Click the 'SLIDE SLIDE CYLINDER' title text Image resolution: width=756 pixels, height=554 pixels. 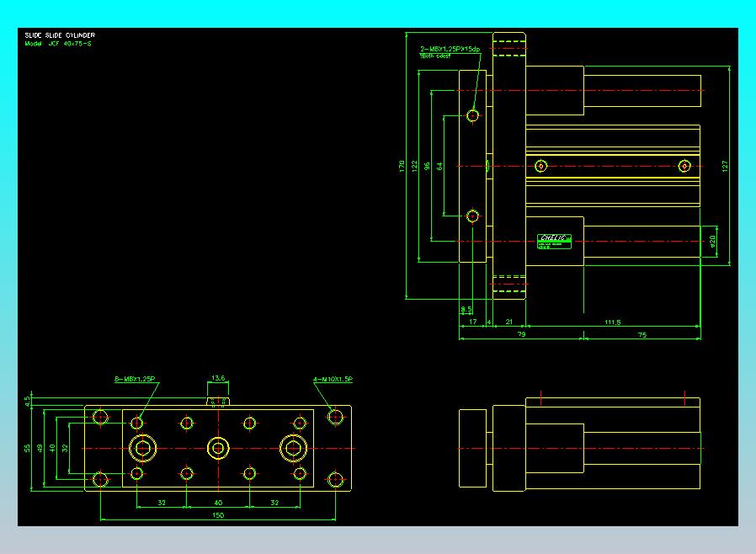60,35
